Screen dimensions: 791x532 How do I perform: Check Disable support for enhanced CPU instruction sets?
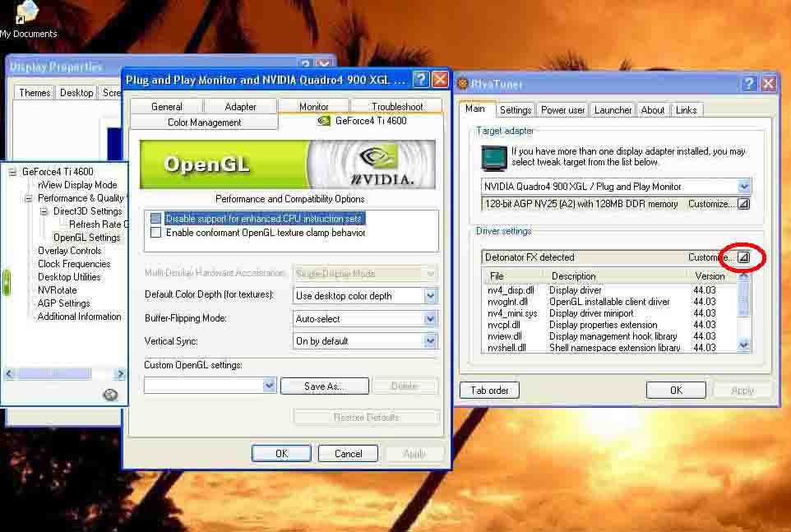click(x=156, y=219)
